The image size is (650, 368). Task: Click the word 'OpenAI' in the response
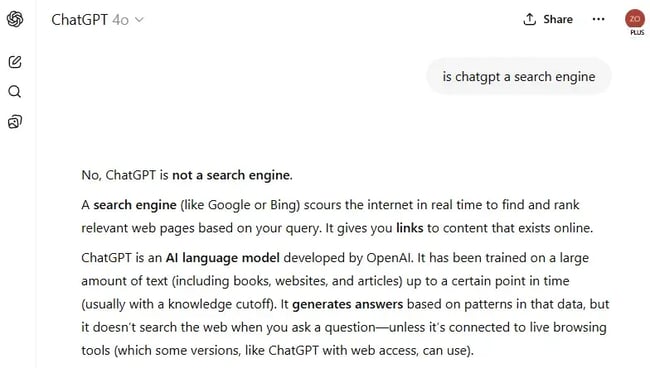tap(389, 258)
